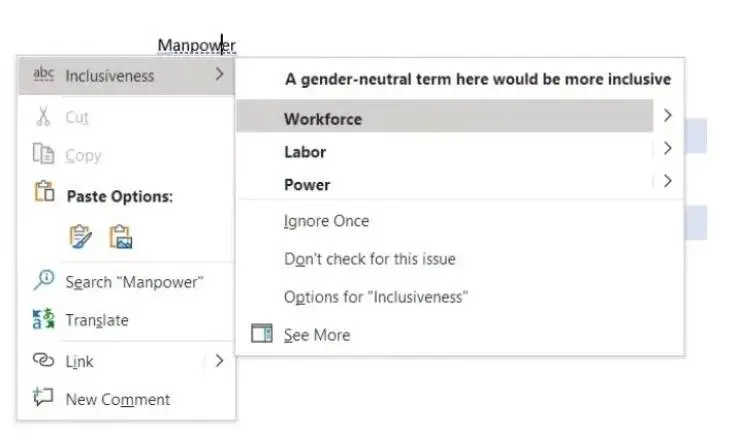Choose Keep Source Formatting paste icon
This screenshot has width=734, height=447.
(80, 237)
